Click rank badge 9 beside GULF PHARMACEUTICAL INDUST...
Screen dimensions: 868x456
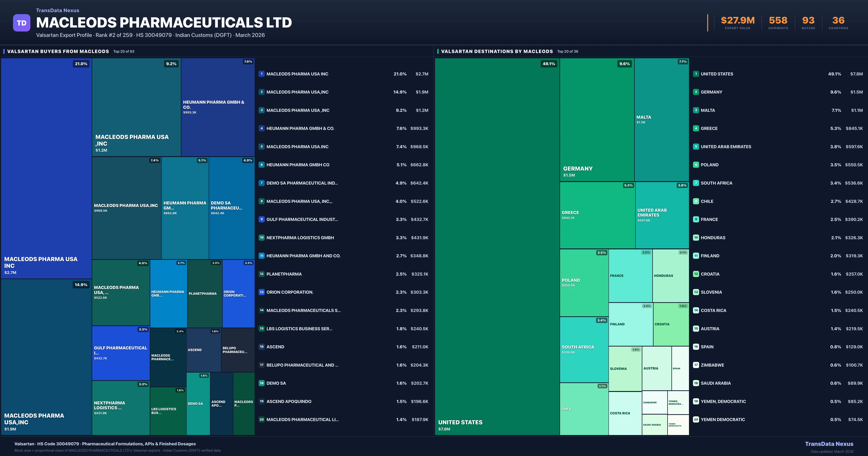click(x=261, y=219)
